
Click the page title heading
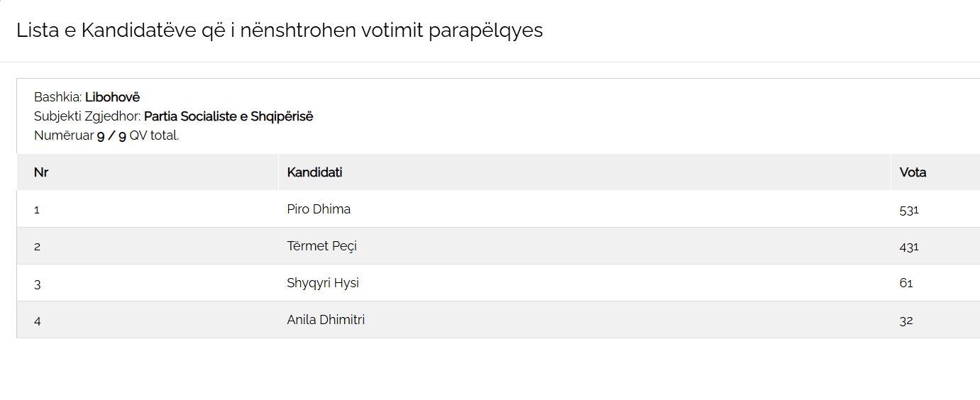tap(279, 30)
